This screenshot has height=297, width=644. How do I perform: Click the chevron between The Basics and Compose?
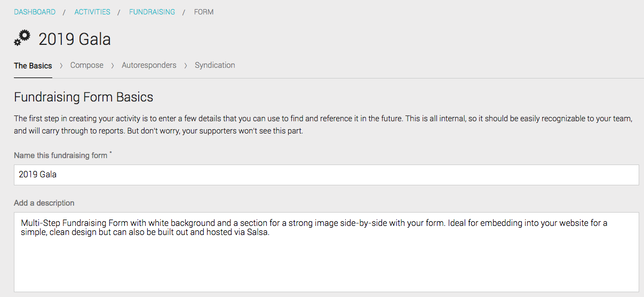tap(61, 66)
